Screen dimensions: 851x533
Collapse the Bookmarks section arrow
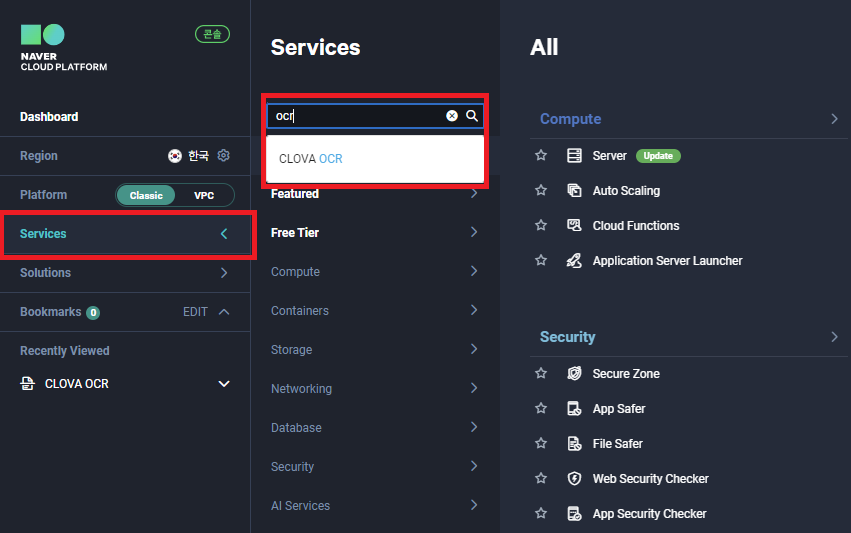(224, 312)
